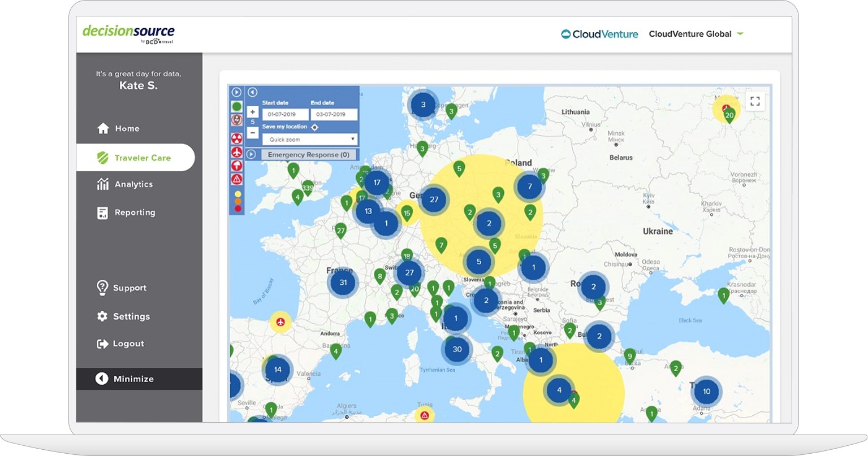868x456 pixels.
Task: Click the Support lightbulb icon
Action: pyautogui.click(x=102, y=288)
